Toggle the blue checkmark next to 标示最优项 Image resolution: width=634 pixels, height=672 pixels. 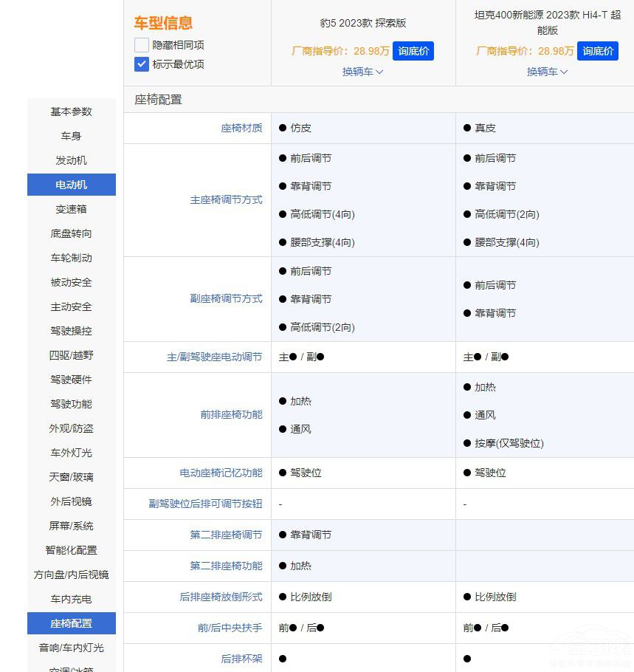click(x=141, y=64)
